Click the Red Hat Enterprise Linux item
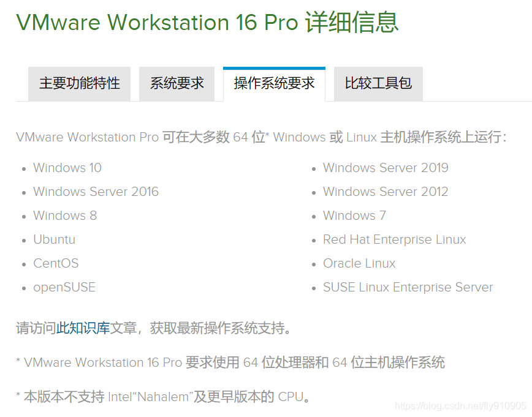This screenshot has height=417, width=532. (394, 239)
